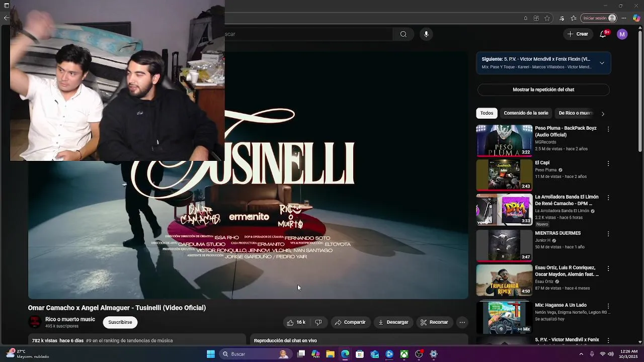Image resolution: width=644 pixels, height=362 pixels.
Task: Open Task View on the taskbar
Action: (x=301, y=354)
